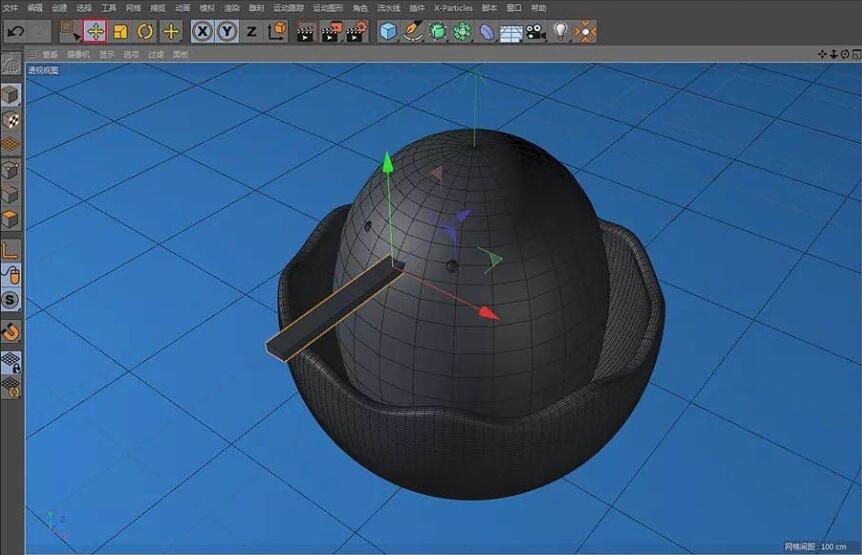The height and width of the screenshot is (555, 862).
Task: Toggle the Y axis lock
Action: pyautogui.click(x=227, y=31)
